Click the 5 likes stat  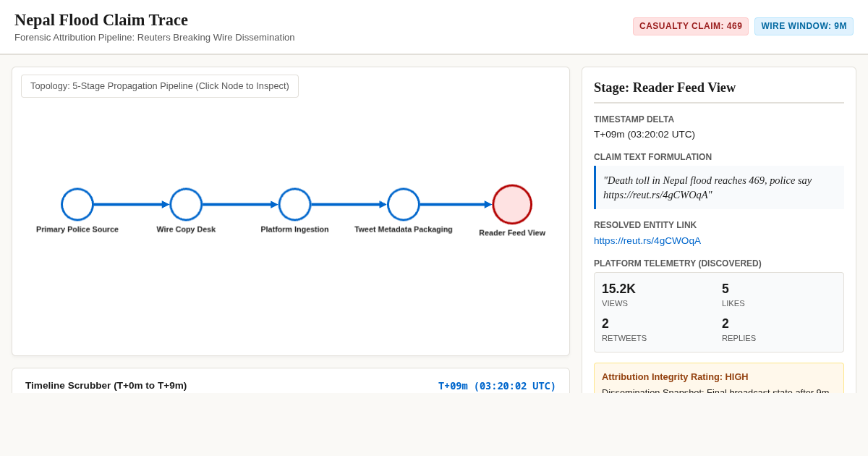(733, 295)
